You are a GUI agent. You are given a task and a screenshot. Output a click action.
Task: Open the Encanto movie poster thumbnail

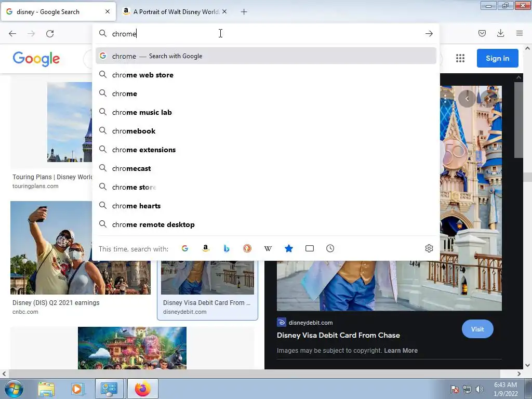(132, 348)
